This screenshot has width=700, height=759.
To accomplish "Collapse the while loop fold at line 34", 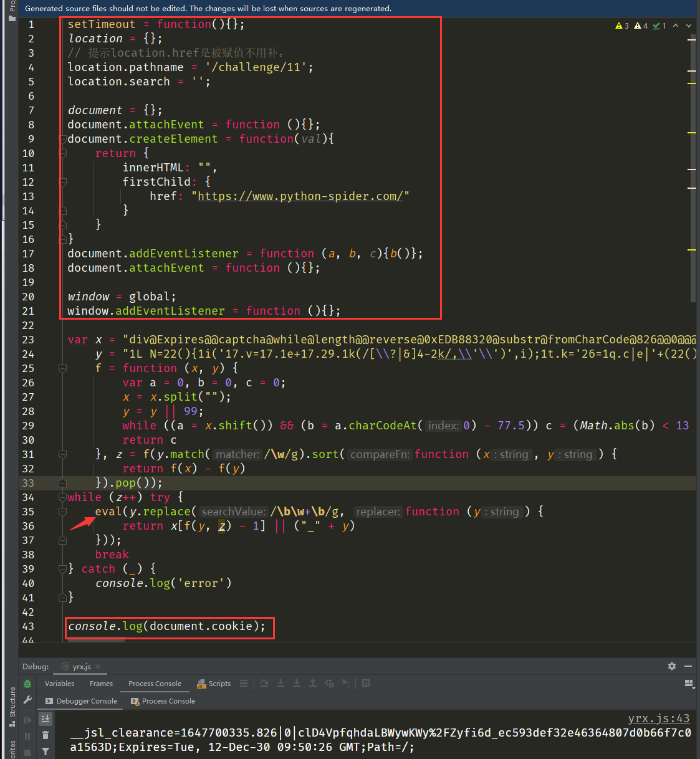I will click(62, 497).
